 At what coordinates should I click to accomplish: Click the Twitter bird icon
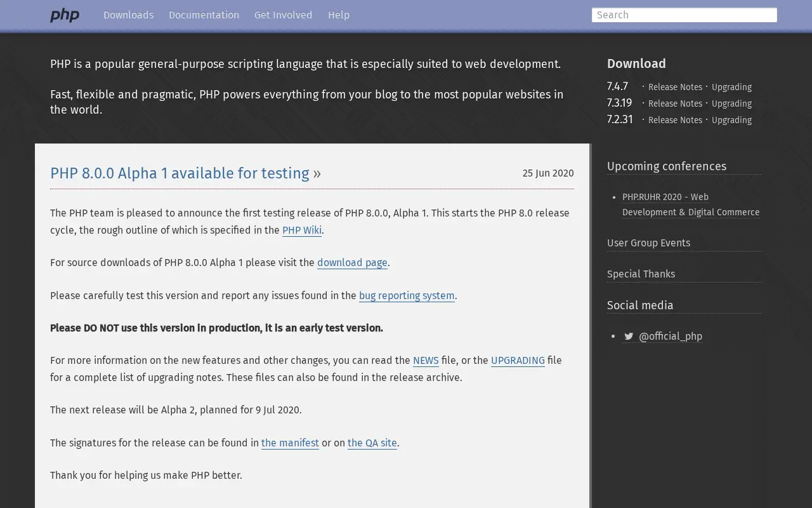pyautogui.click(x=629, y=337)
